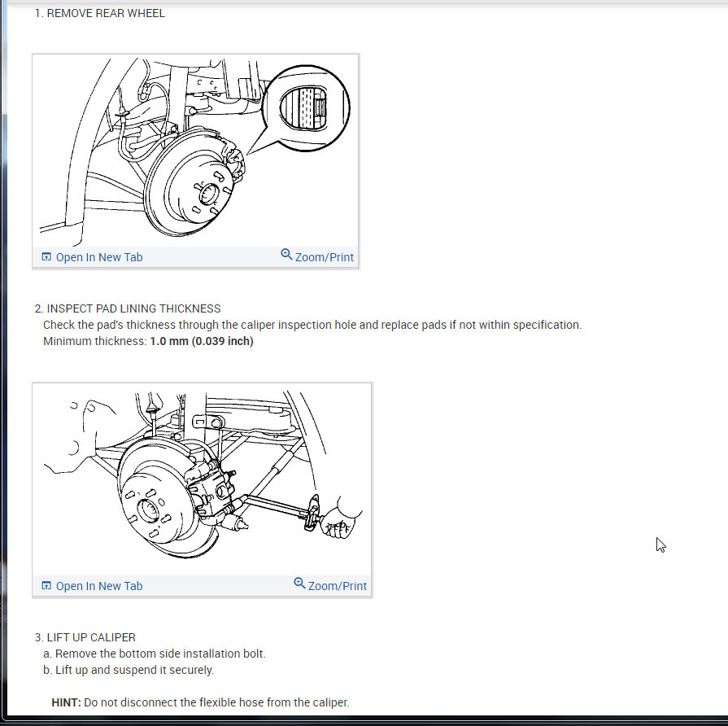Click Zoom/Print under rear wheel diagram
Viewport: 728px width, 726px height.
pos(317,256)
